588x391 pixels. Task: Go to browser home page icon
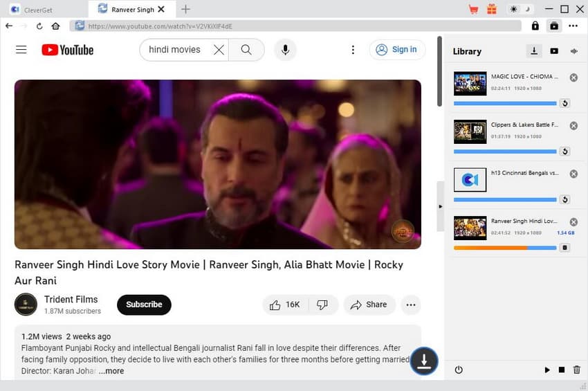point(55,26)
